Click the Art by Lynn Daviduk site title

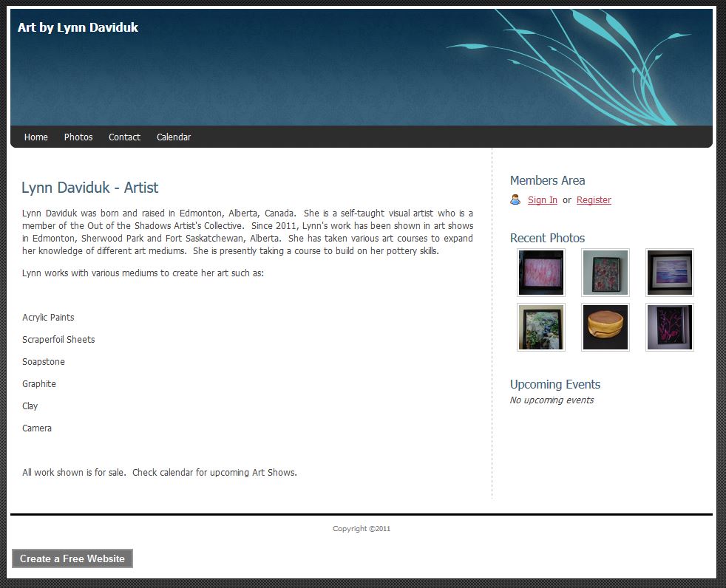(x=78, y=27)
